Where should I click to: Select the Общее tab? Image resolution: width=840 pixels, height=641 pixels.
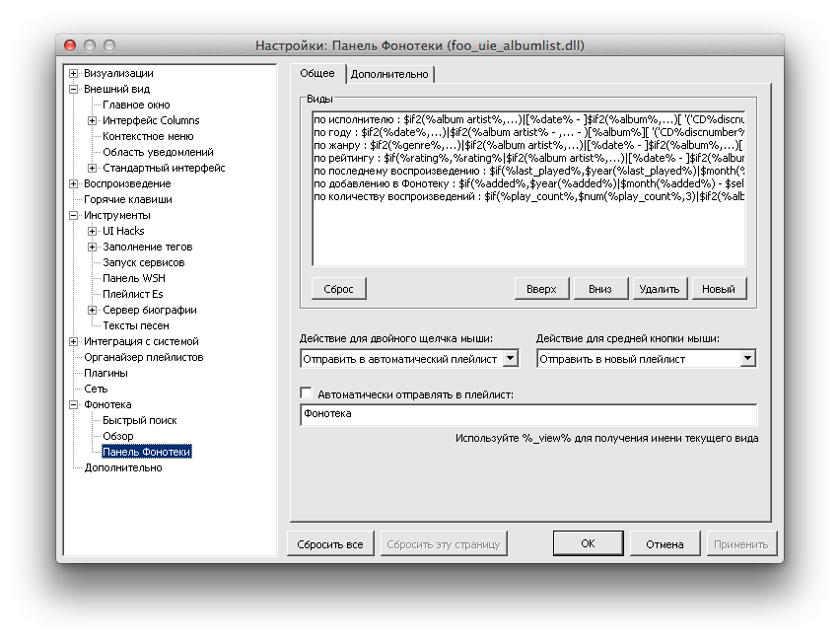click(316, 73)
